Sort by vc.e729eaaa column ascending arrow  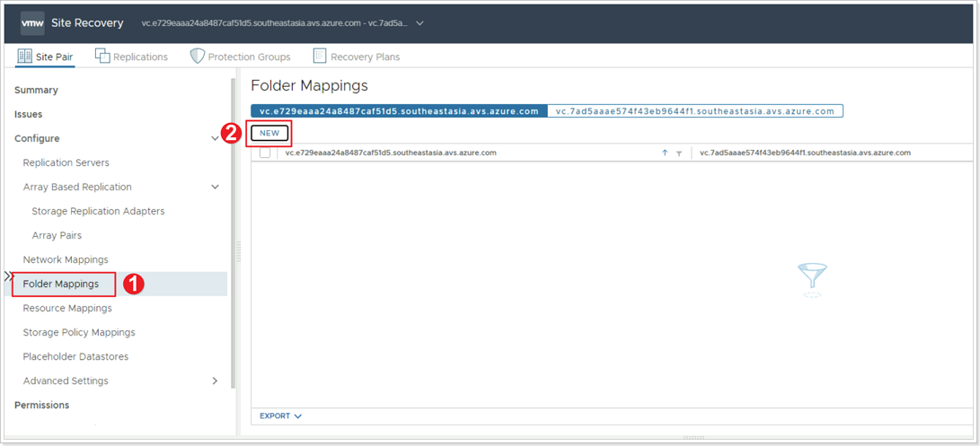[665, 153]
